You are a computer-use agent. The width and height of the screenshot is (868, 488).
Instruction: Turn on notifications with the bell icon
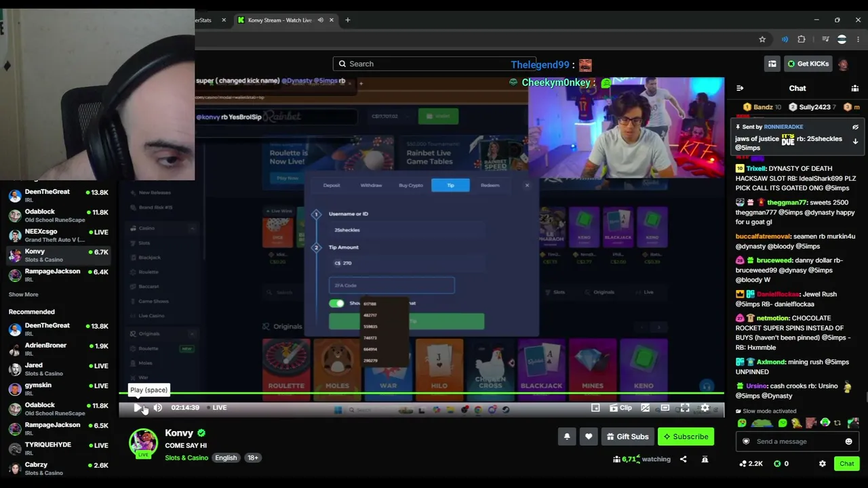point(567,436)
